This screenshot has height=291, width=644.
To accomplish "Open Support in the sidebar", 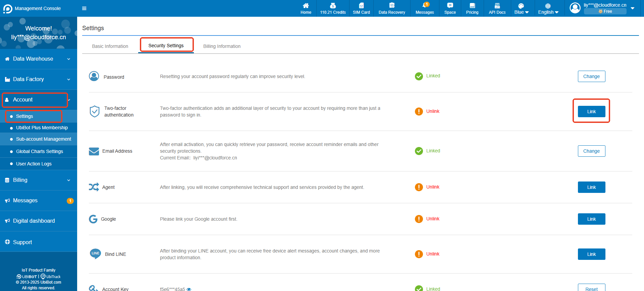I will [x=39, y=242].
